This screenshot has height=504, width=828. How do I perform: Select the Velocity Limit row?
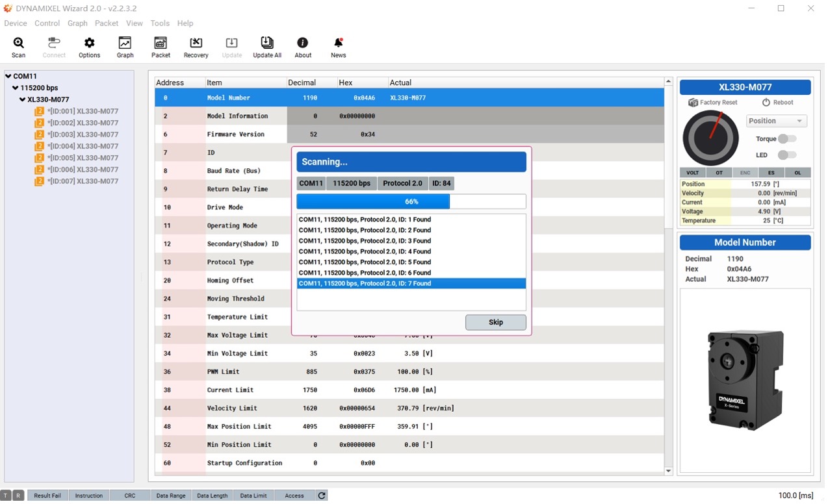409,408
